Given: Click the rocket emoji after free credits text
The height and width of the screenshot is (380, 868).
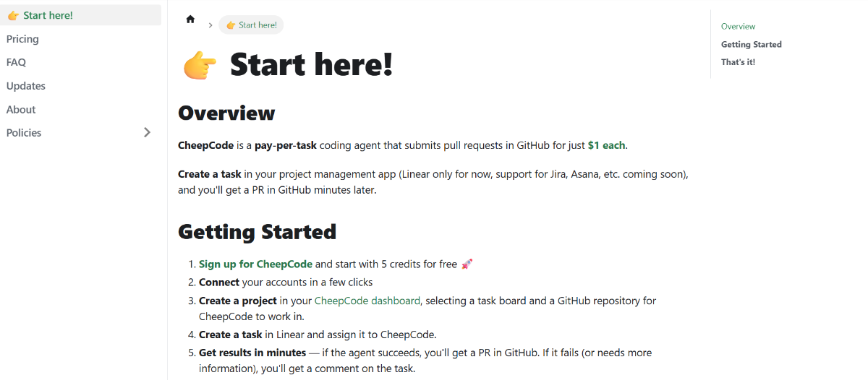Looking at the screenshot, I should point(467,264).
